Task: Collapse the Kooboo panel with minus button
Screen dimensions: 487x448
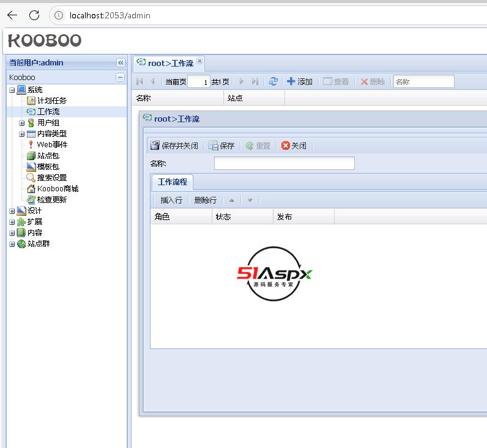Action: coord(120,77)
